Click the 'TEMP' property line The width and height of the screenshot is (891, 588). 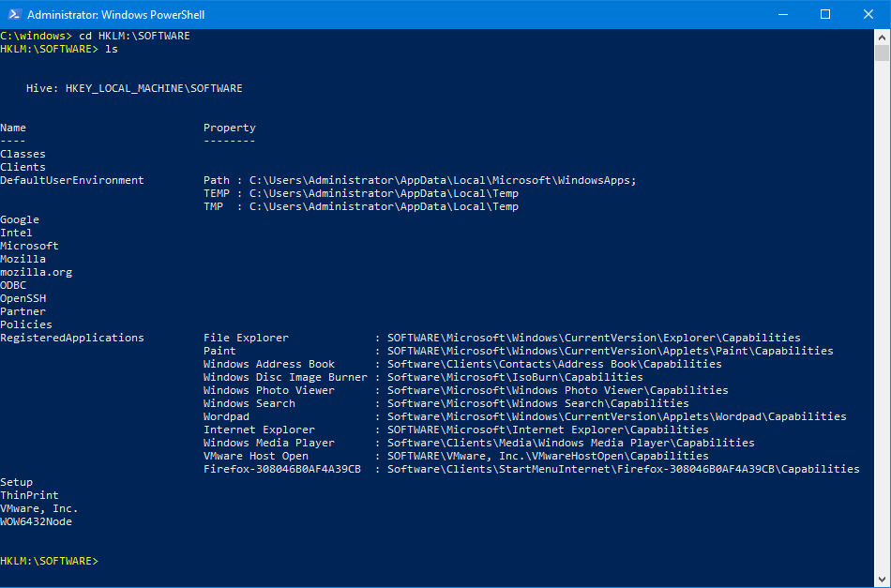pos(361,193)
